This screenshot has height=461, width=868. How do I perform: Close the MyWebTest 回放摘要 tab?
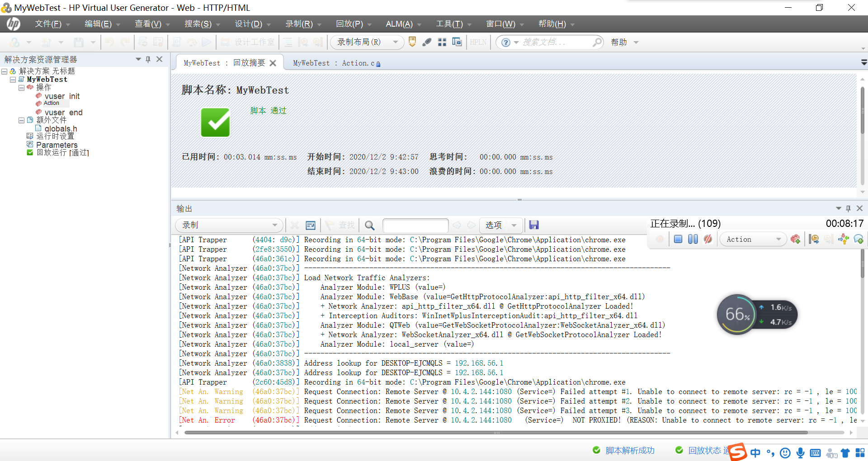tap(273, 63)
